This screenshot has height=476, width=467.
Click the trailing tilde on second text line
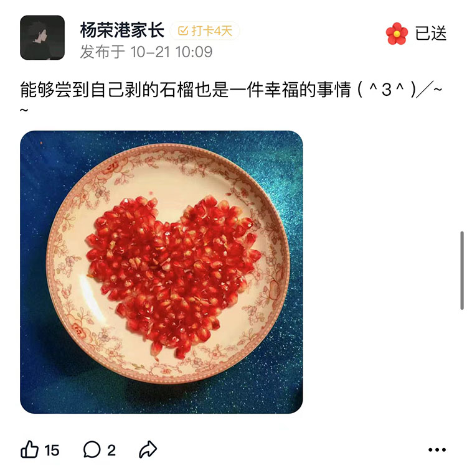(x=24, y=111)
